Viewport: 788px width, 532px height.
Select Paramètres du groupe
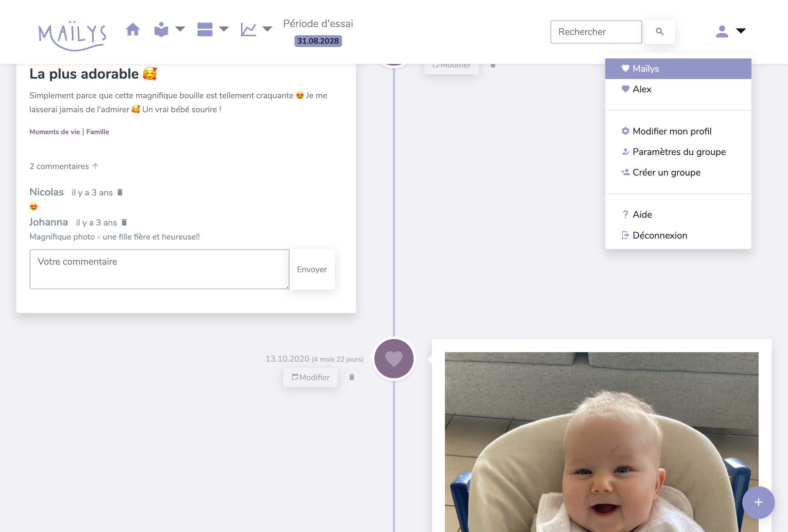pyautogui.click(x=679, y=152)
